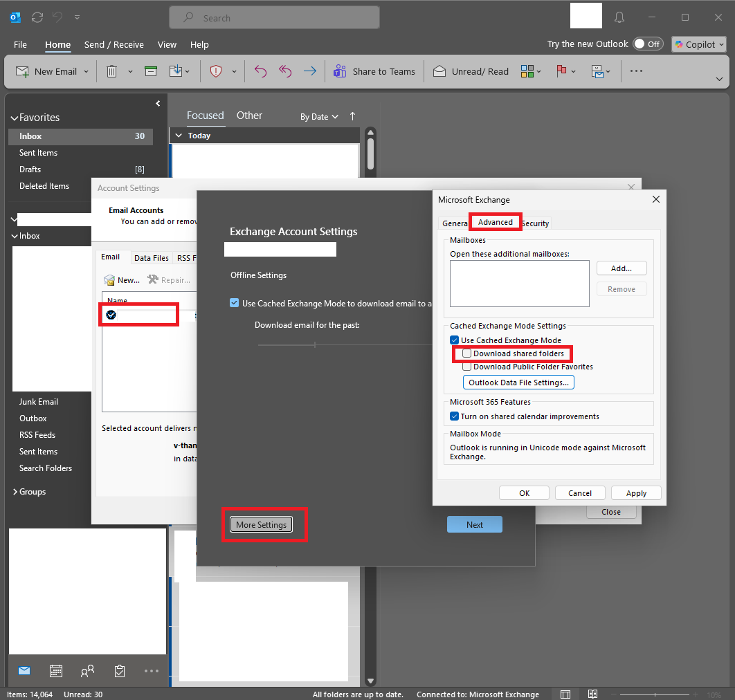The width and height of the screenshot is (735, 700).
Task: Reverse sort order with up arrow
Action: point(352,116)
